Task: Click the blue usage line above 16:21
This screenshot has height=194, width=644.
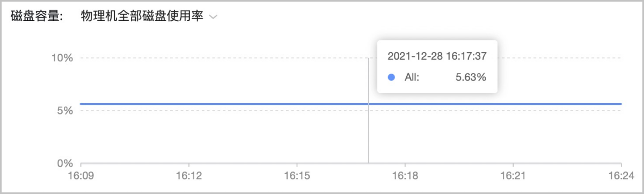Action: pyautogui.click(x=513, y=104)
